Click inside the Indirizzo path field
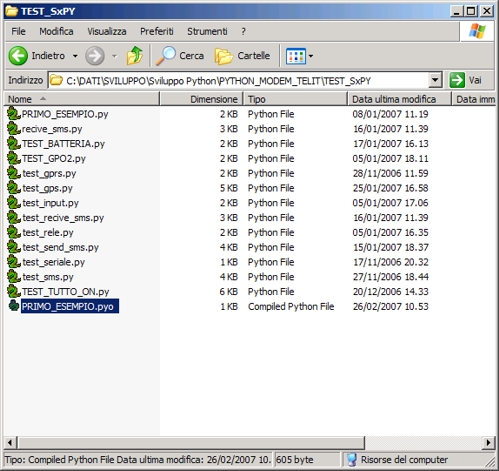The height and width of the screenshot is (471, 499). (239, 80)
